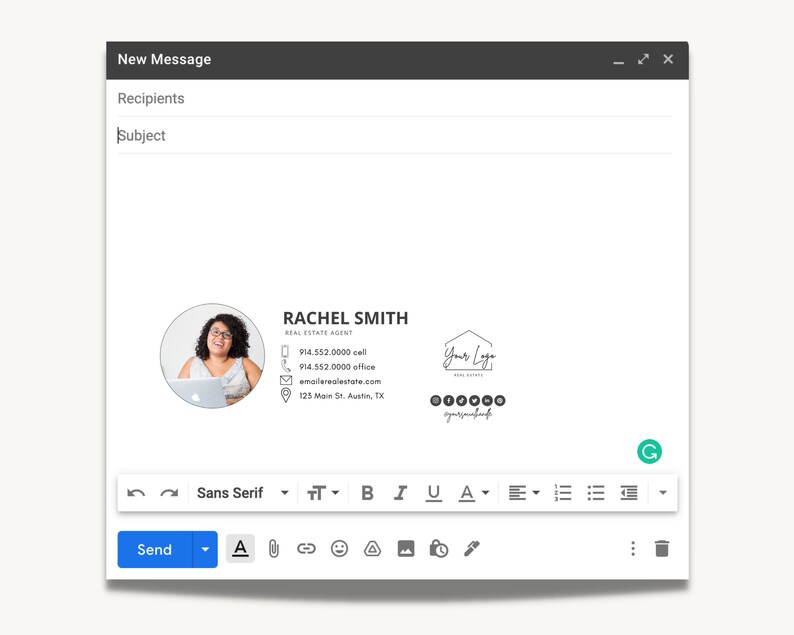Screen dimensions: 794x635
Task: Open the TikTok icon in signature
Action: tap(461, 401)
